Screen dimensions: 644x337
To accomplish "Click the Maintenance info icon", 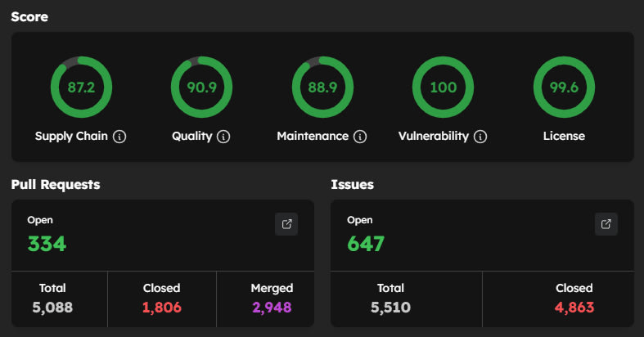I will [360, 137].
